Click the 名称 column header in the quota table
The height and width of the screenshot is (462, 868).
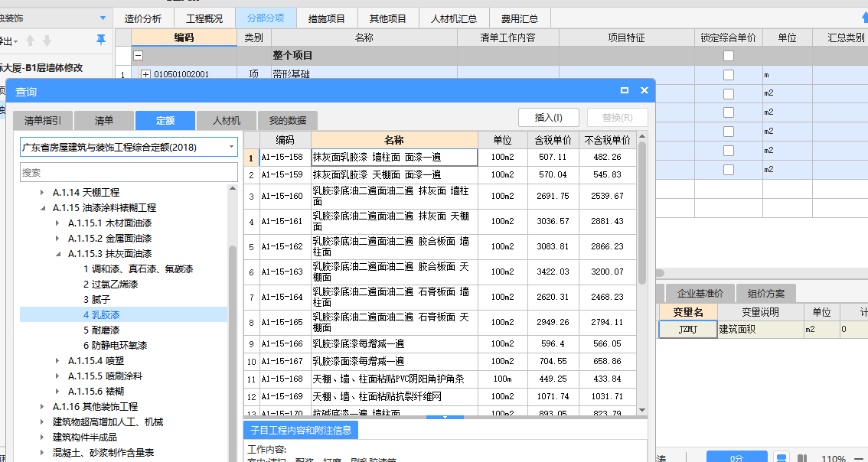click(x=394, y=140)
